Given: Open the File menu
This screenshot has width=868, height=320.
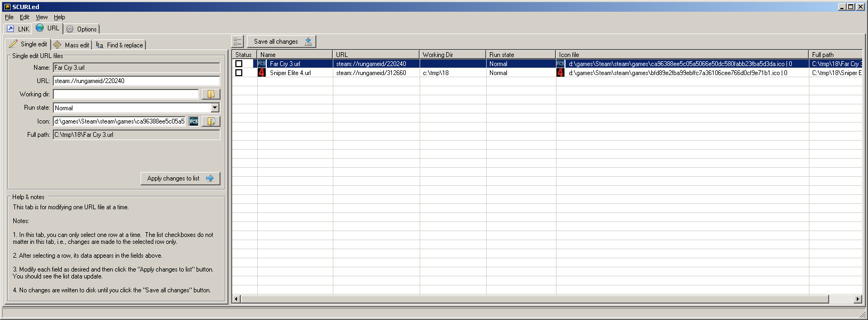Looking at the screenshot, I should click(x=9, y=17).
